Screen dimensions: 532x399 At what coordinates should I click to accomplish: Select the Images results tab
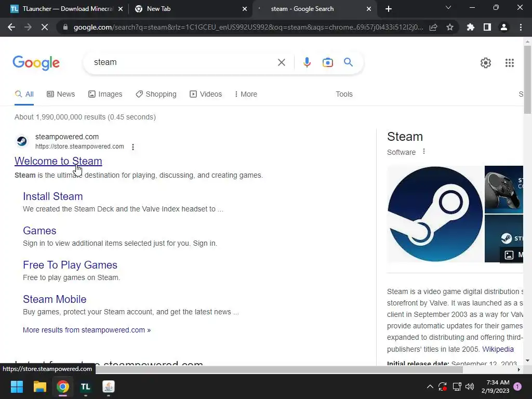coord(105,94)
